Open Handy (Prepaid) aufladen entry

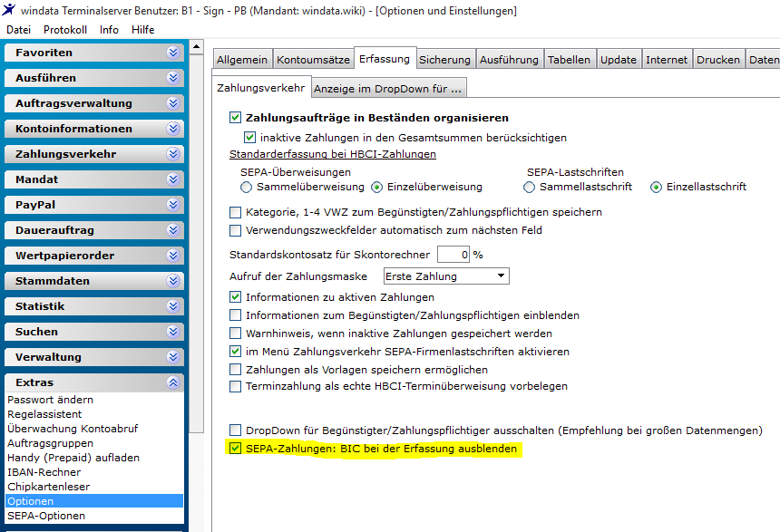pos(73,458)
